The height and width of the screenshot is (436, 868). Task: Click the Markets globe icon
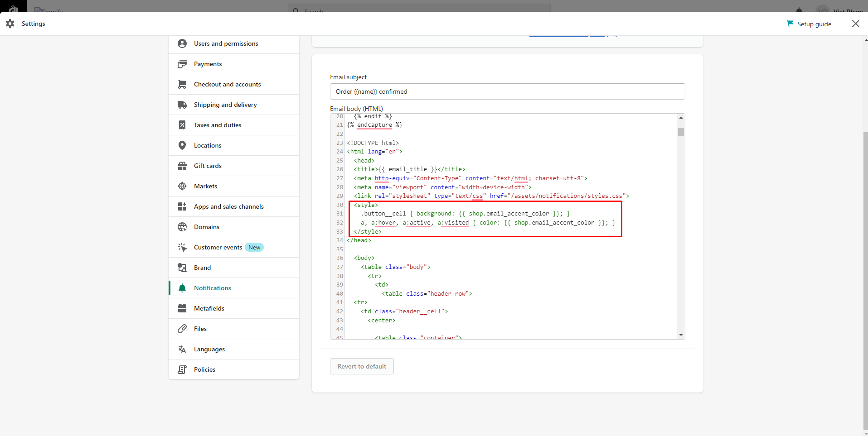click(182, 186)
